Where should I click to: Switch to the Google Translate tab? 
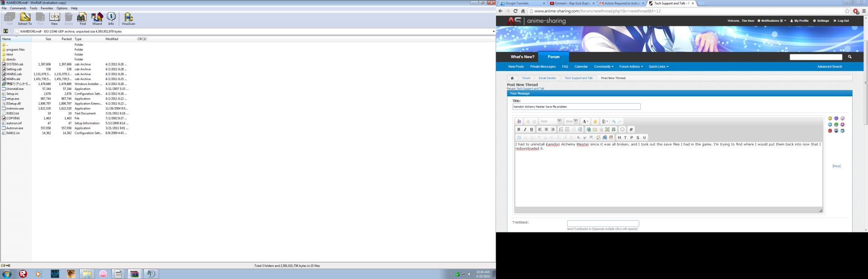tap(522, 3)
